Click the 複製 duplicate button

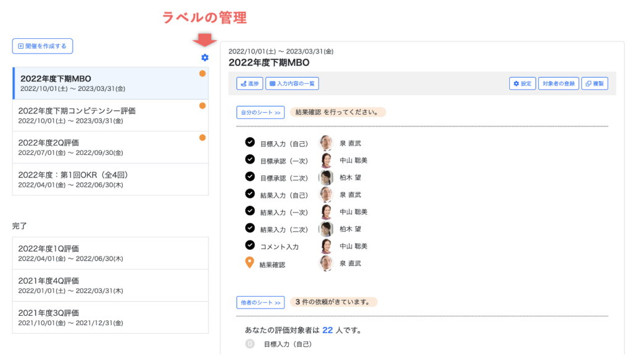(x=595, y=83)
